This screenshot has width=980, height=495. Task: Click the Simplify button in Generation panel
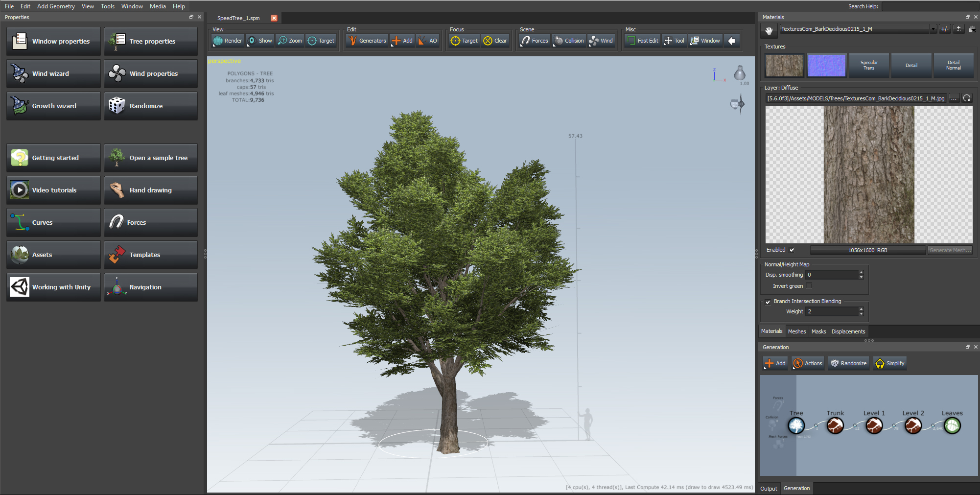(x=889, y=363)
